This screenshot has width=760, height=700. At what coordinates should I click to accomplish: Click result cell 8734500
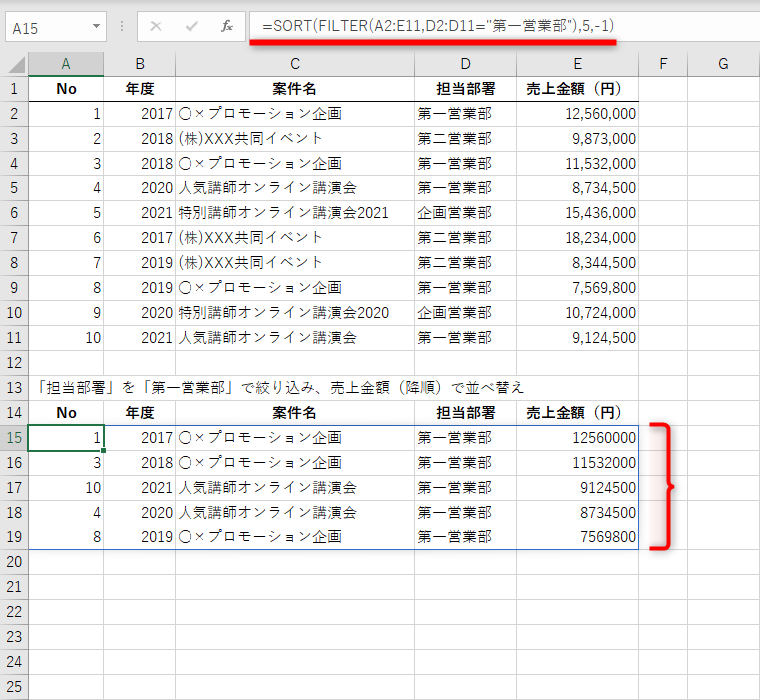click(x=577, y=513)
